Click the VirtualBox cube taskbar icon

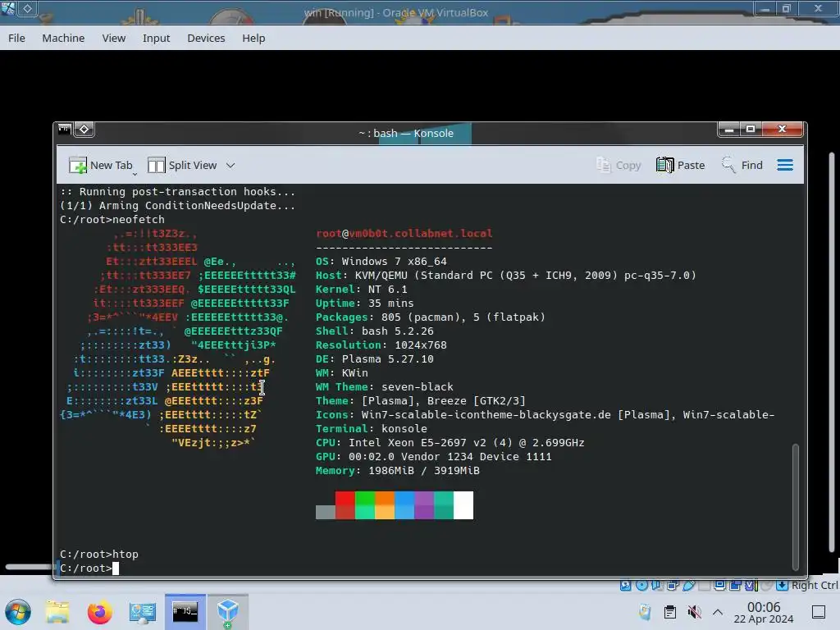click(228, 612)
